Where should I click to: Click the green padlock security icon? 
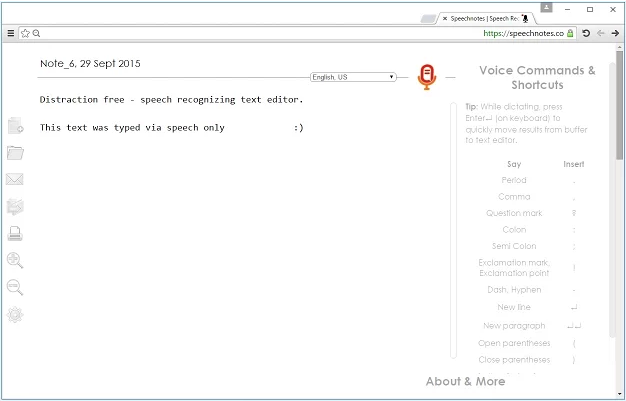click(570, 33)
